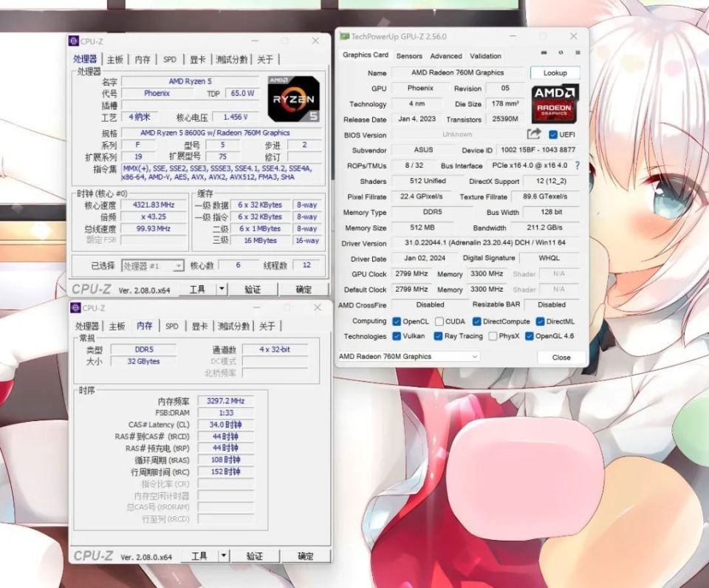Expand 工具 dropdown arrow in top CPU-Z
Screen dimensions: 709x588
tap(222, 289)
